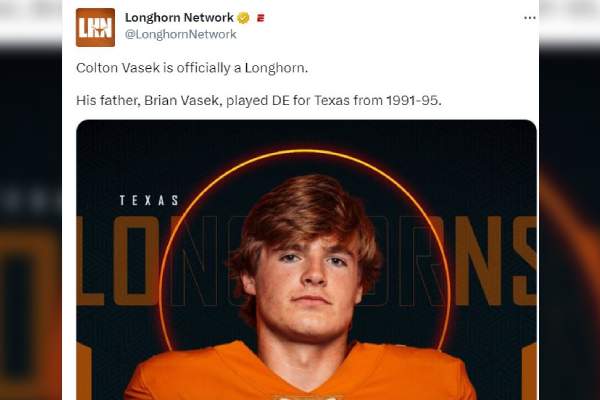600x400 pixels.
Task: Open the Longhorn Network display name
Action: (179, 17)
